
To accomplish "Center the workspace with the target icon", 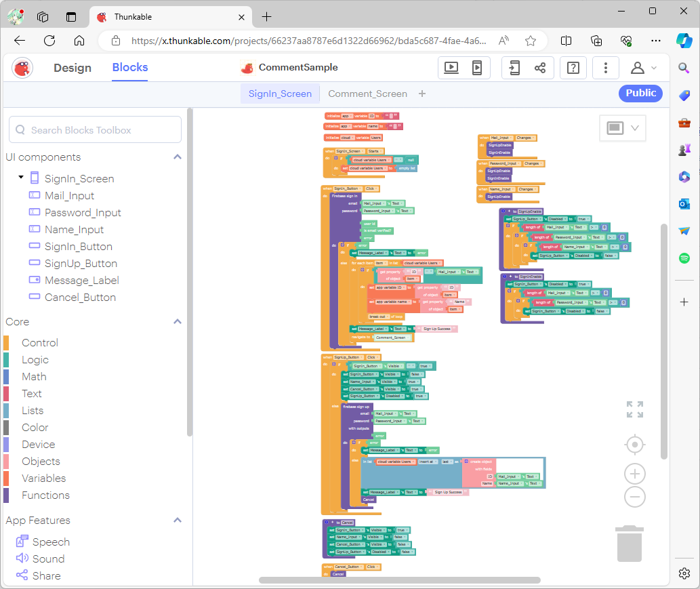I will (635, 445).
